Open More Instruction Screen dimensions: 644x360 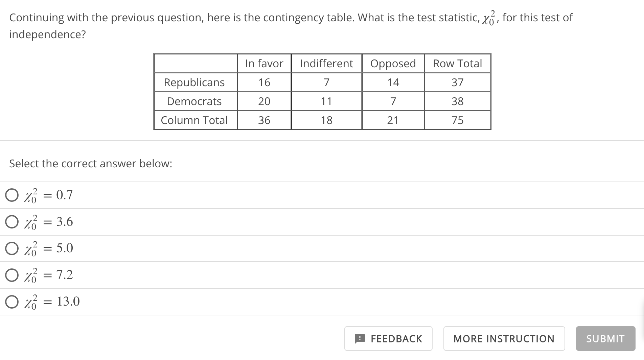[504, 338]
